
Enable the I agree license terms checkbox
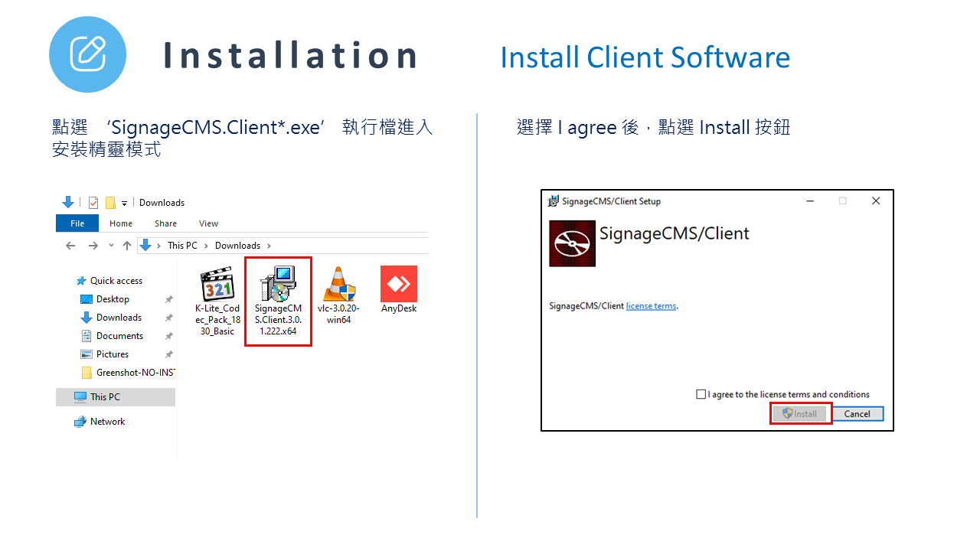pyautogui.click(x=701, y=394)
